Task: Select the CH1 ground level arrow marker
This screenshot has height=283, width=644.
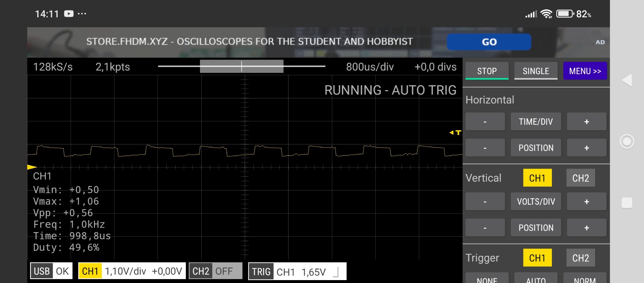Action: (x=32, y=167)
